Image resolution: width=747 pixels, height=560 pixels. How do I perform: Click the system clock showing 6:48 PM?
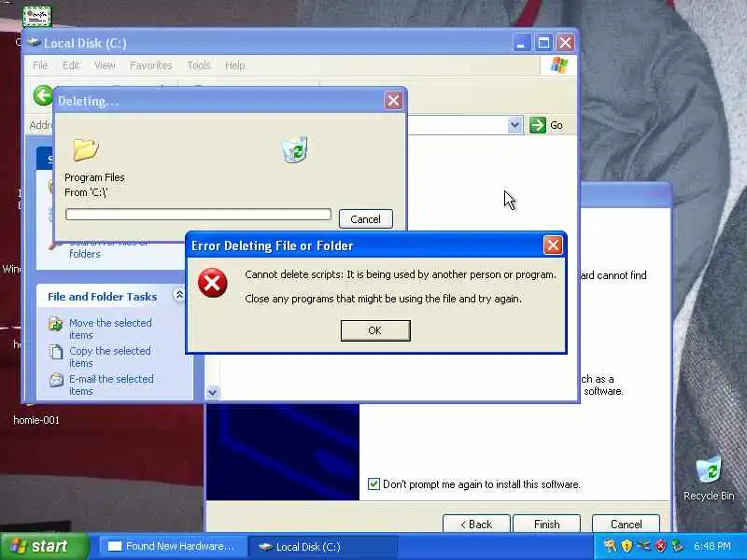(712, 546)
